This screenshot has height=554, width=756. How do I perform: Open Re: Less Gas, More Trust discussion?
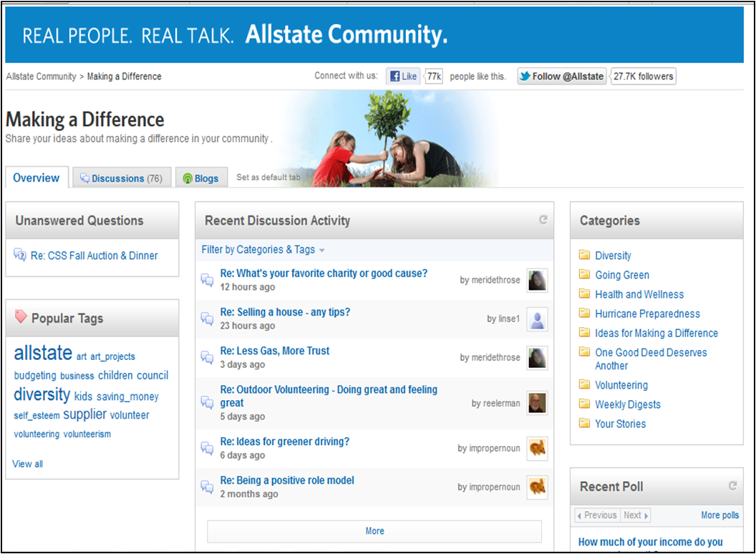coord(275,351)
